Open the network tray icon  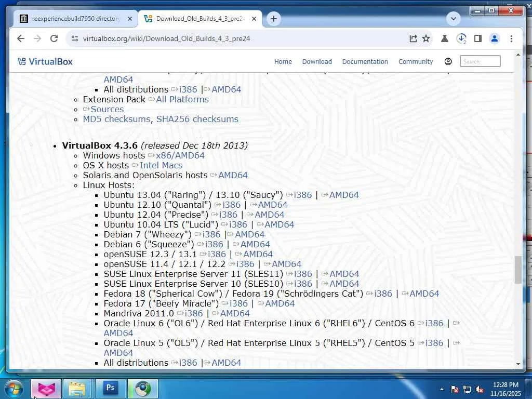coord(467,390)
